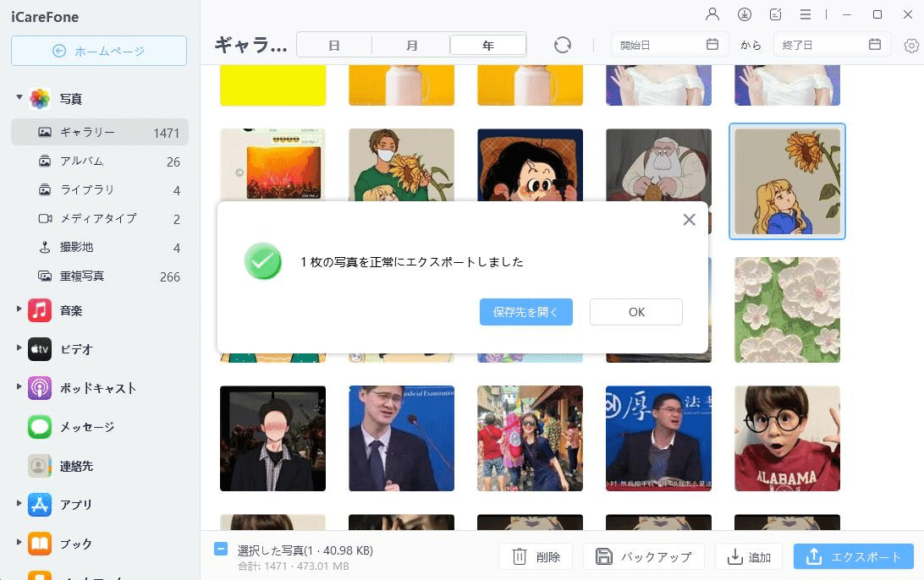This screenshot has height=580, width=924.
Task: Open the gallery settings gear icon
Action: tap(911, 46)
